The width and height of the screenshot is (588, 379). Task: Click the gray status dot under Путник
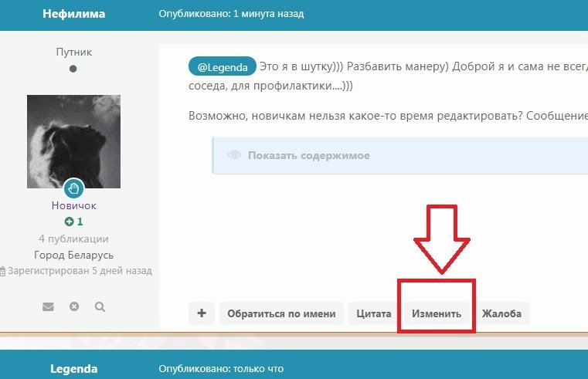pyautogui.click(x=73, y=69)
